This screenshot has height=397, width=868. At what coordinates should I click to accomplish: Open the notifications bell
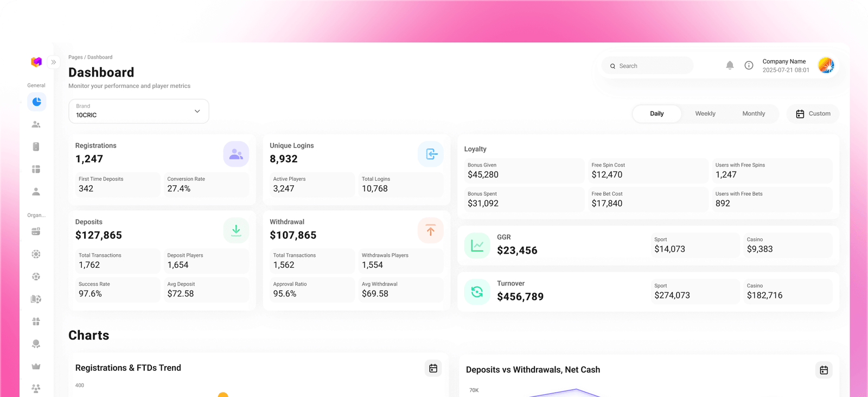coord(730,65)
